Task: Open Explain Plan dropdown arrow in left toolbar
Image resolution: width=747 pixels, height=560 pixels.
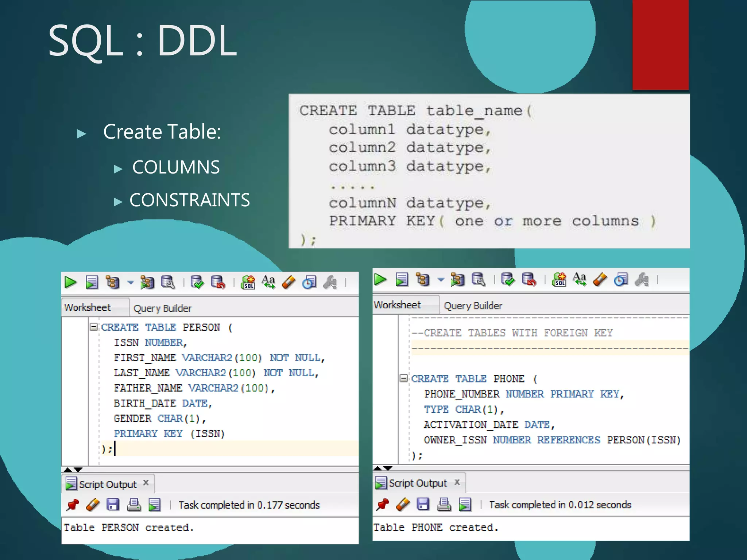Action: (x=131, y=282)
